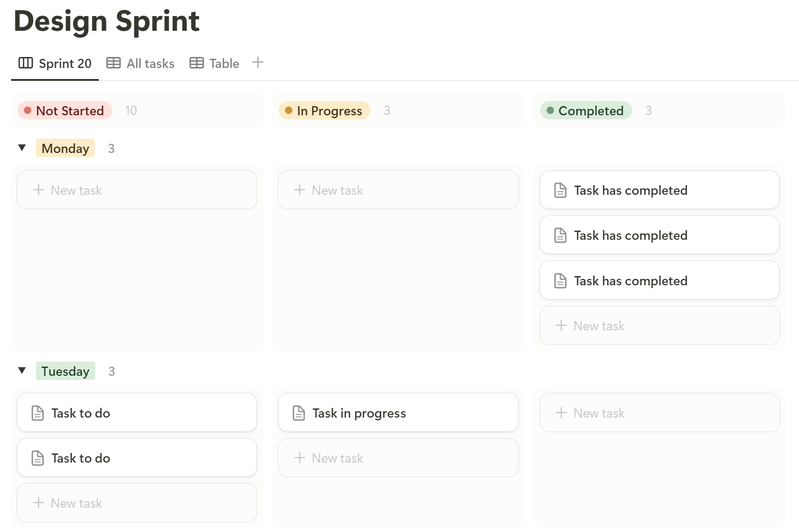
Task: Click page icon of Task in progress
Action: pos(299,413)
